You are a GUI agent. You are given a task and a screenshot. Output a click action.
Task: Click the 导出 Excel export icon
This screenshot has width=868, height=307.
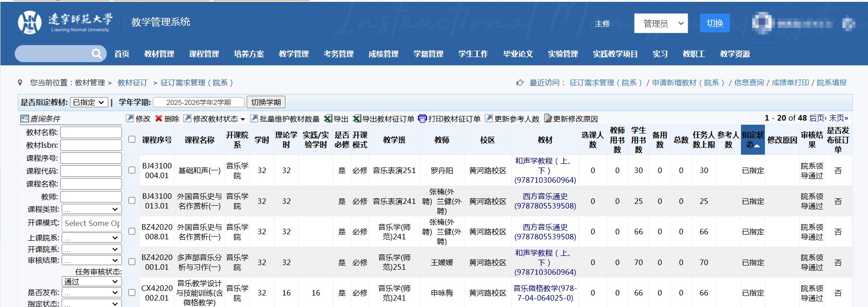pyautogui.click(x=328, y=119)
